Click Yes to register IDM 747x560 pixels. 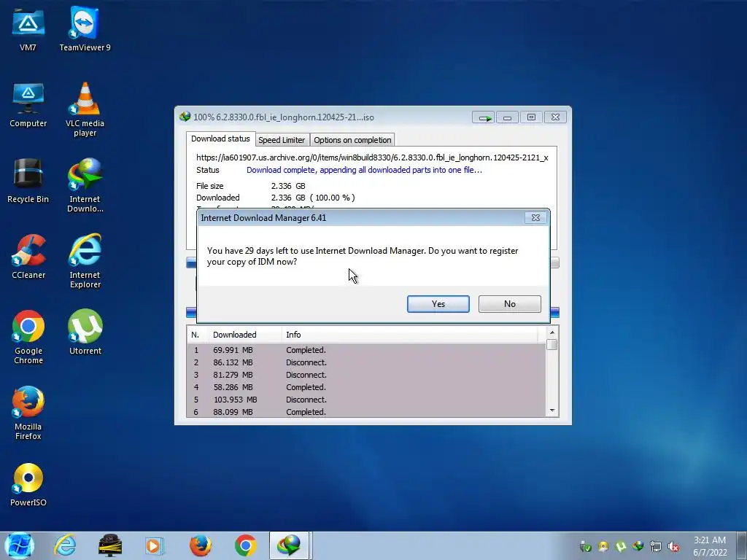438,304
